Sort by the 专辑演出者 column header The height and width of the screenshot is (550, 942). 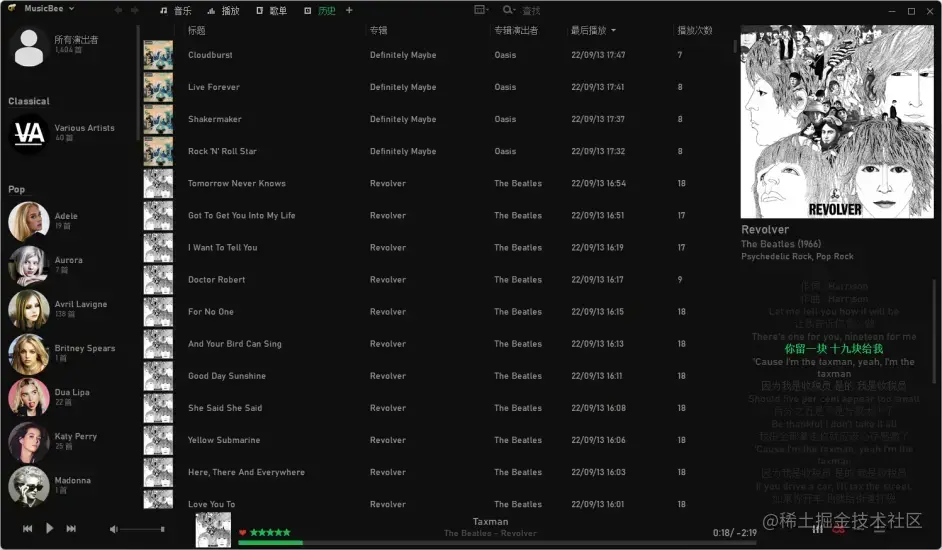click(516, 30)
